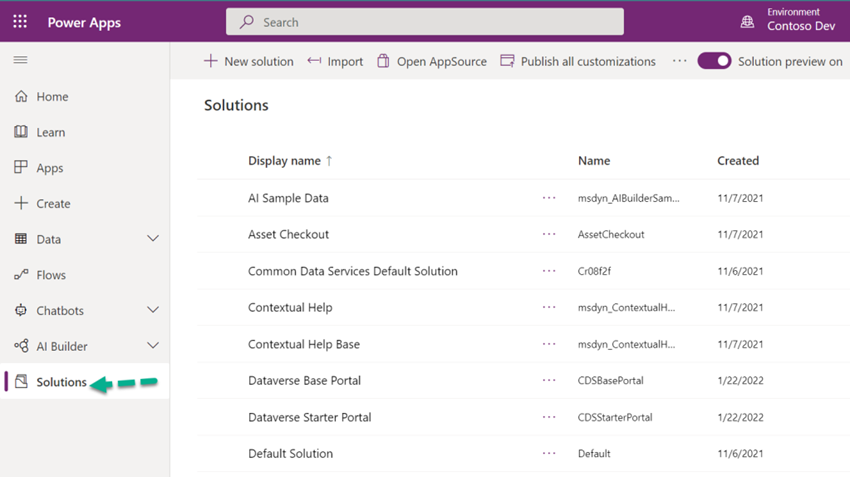Click the Import arrow icon

pos(314,61)
